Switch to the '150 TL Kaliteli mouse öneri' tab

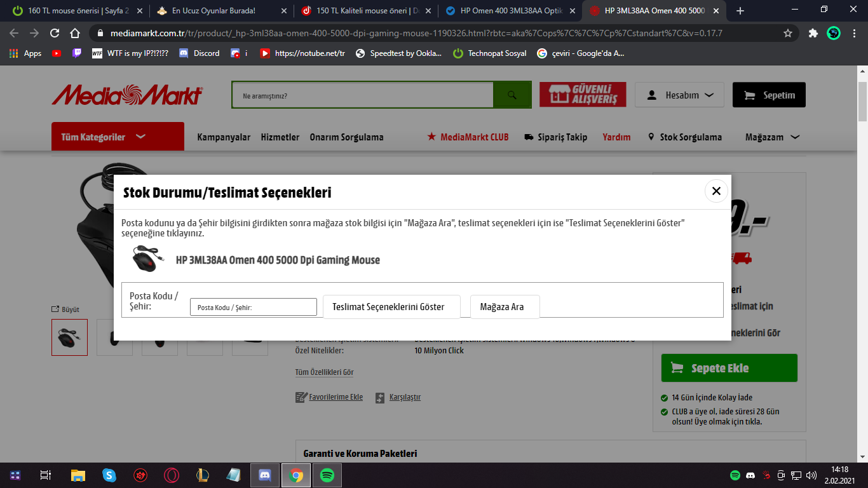coord(365,11)
